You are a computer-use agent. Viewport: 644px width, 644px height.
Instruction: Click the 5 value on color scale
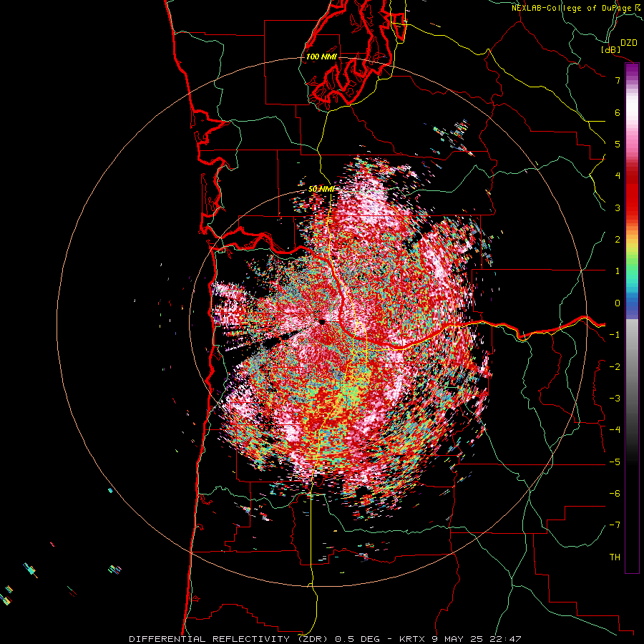click(618, 144)
